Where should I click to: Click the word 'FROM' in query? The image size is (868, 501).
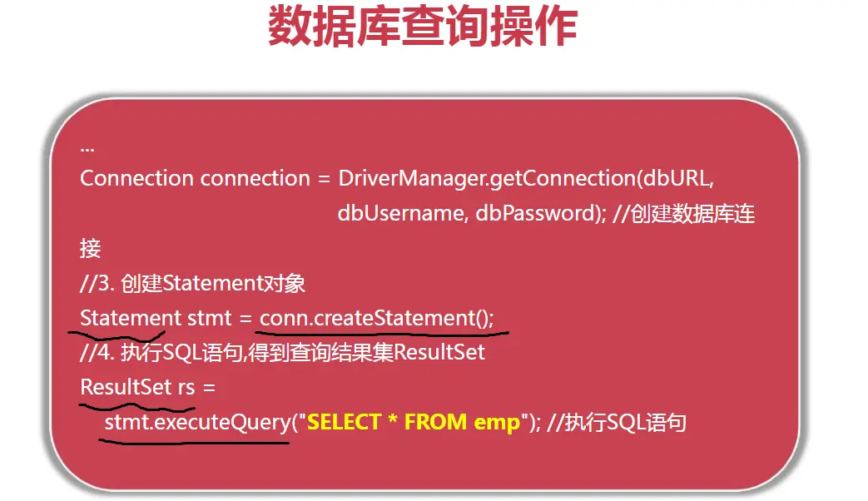435,423
